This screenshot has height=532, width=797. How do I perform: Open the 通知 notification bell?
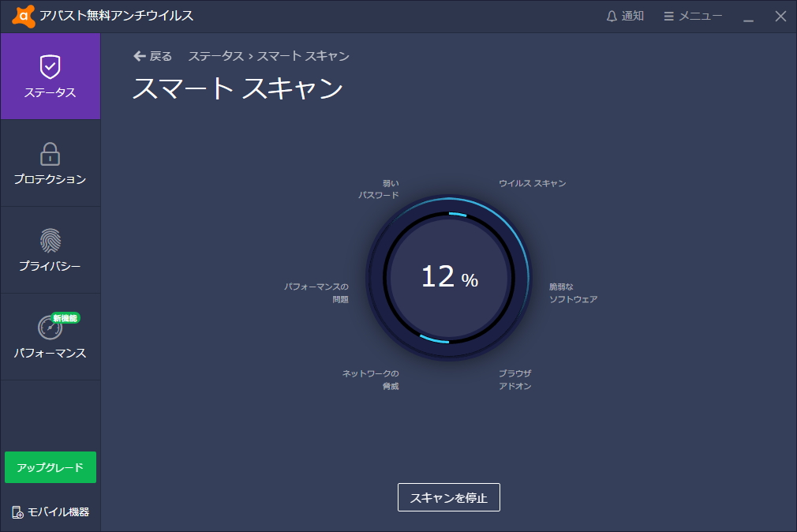623,15
